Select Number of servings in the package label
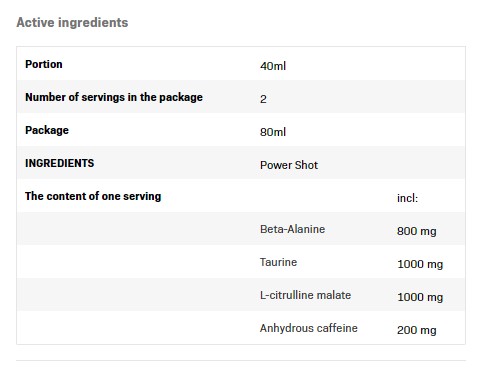483x373 pixels. (x=114, y=97)
